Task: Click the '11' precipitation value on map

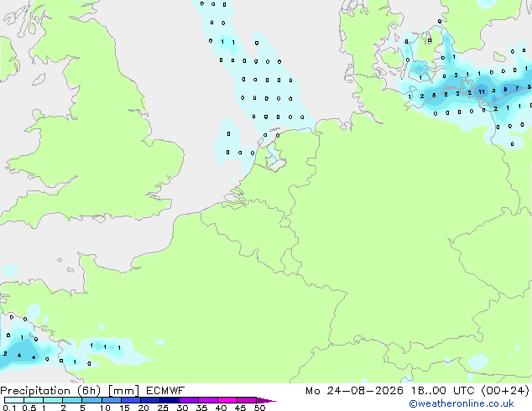Action: click(x=482, y=91)
